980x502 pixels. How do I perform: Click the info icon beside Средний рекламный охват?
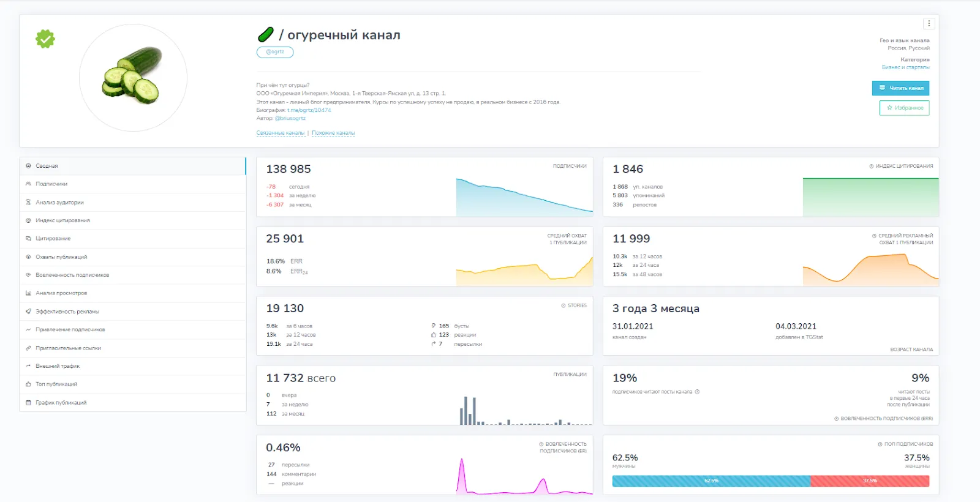(x=874, y=236)
